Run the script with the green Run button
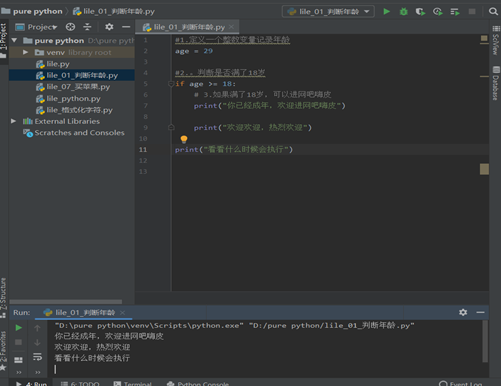Image resolution: width=501 pixels, height=386 pixels. (386, 12)
